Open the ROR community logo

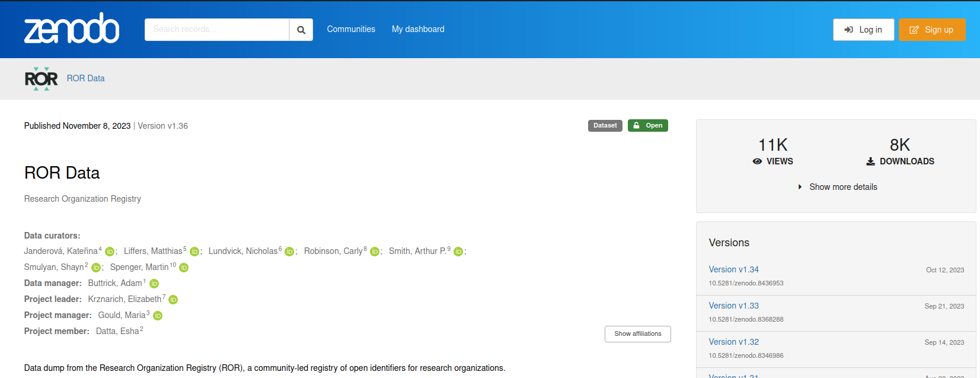point(41,78)
